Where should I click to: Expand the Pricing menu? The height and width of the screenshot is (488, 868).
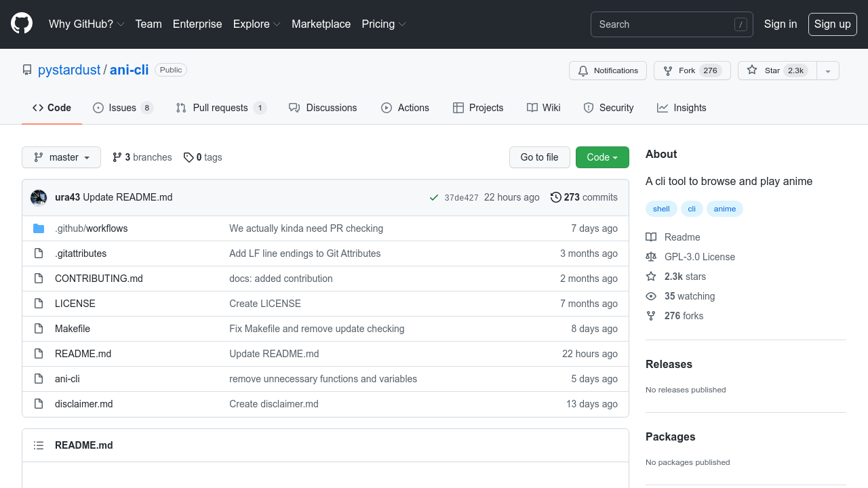click(384, 24)
